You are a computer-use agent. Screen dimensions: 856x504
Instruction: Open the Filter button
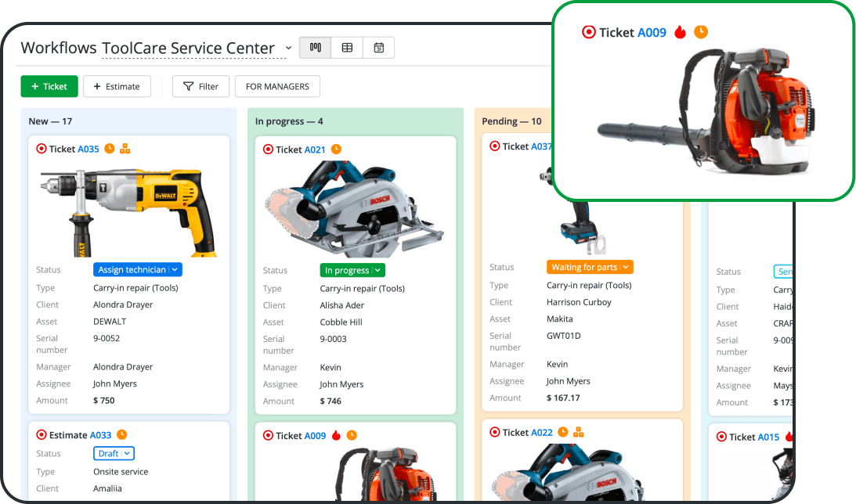[200, 86]
